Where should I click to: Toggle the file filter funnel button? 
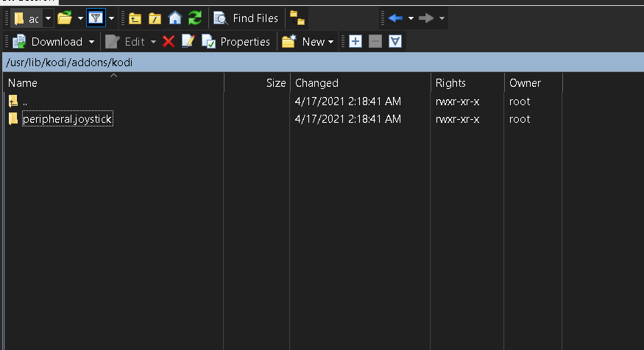click(96, 18)
